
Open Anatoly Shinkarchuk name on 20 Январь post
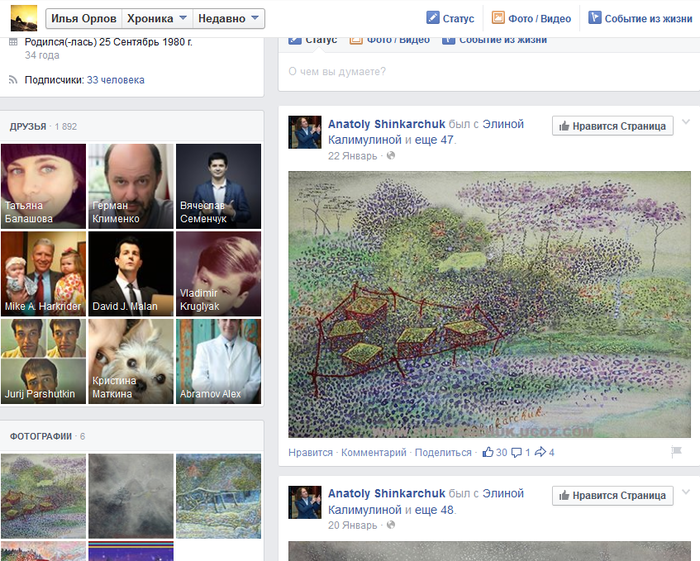pos(387,494)
